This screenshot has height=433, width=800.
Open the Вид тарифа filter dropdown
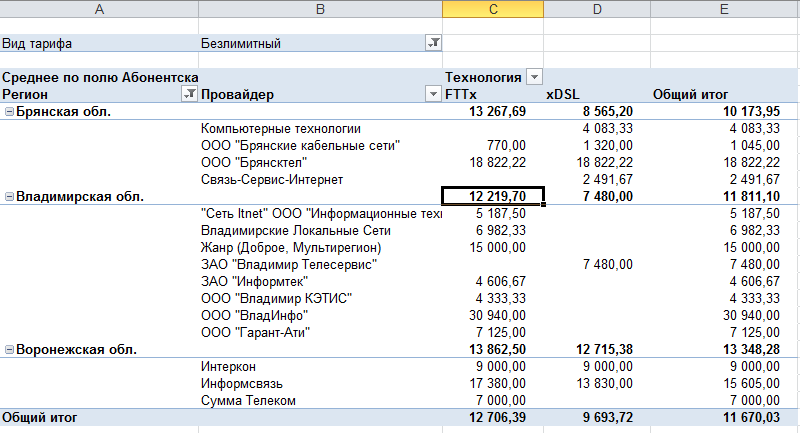(433, 43)
